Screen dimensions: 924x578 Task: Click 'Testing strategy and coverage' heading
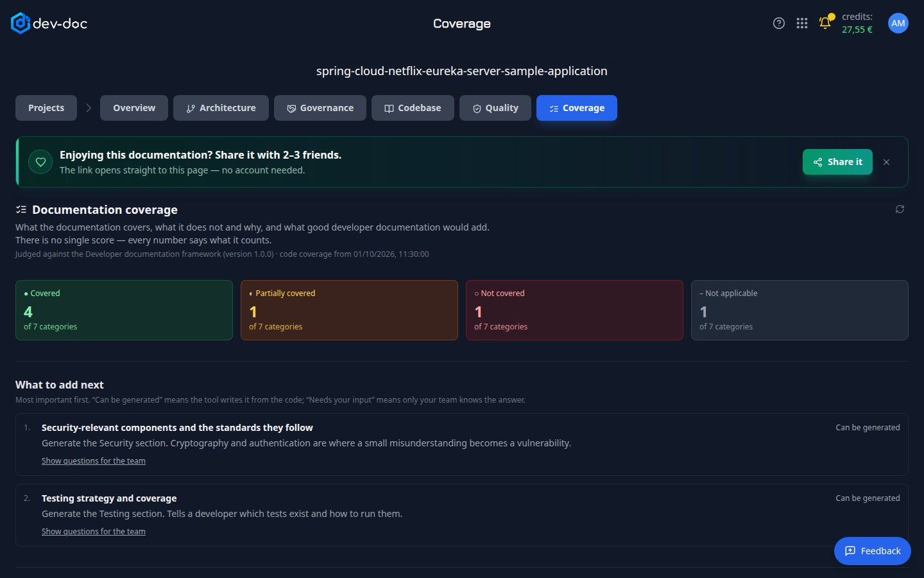point(109,498)
